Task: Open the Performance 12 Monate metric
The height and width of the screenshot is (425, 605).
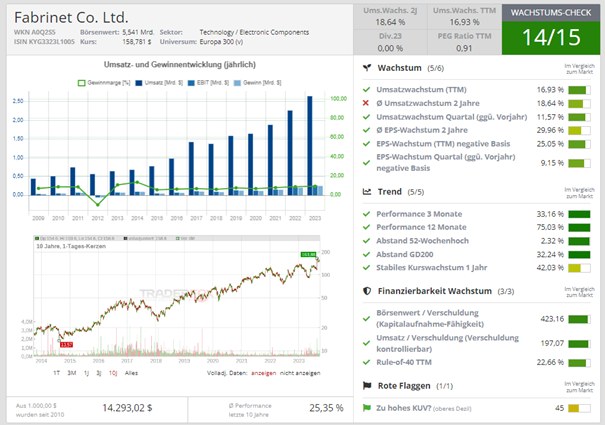Action: tap(421, 227)
